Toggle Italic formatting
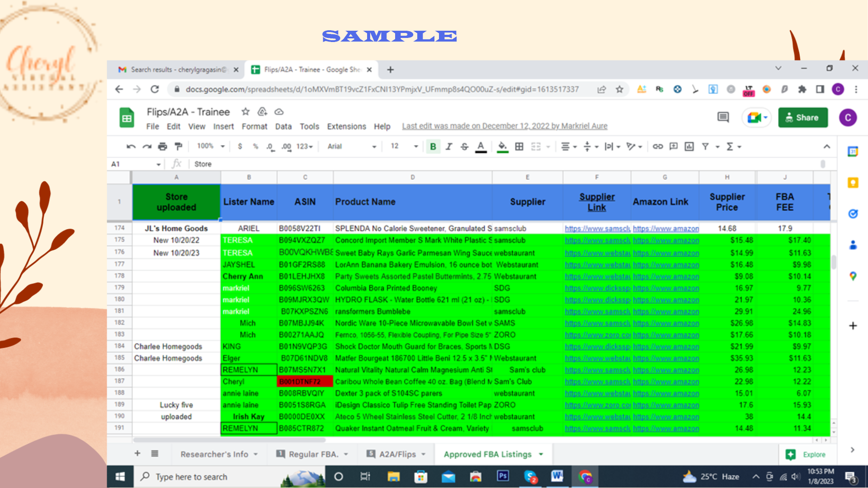868x488 pixels. (x=448, y=146)
